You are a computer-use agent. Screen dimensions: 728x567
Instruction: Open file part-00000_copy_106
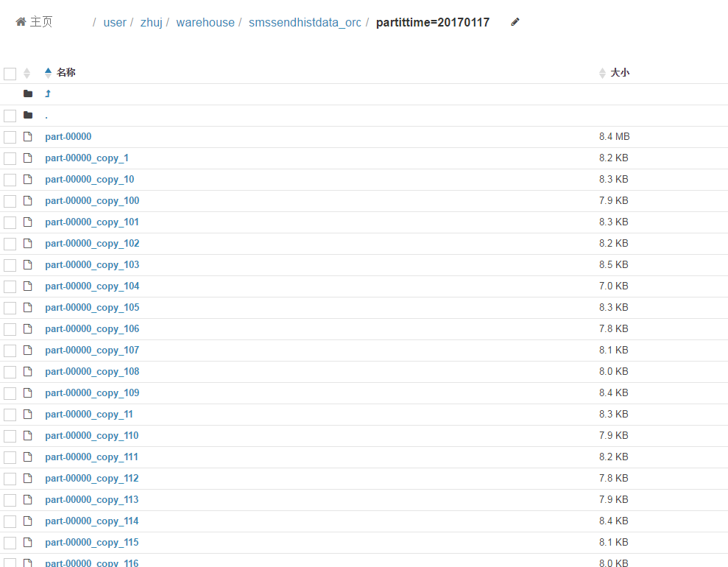pyautogui.click(x=92, y=328)
